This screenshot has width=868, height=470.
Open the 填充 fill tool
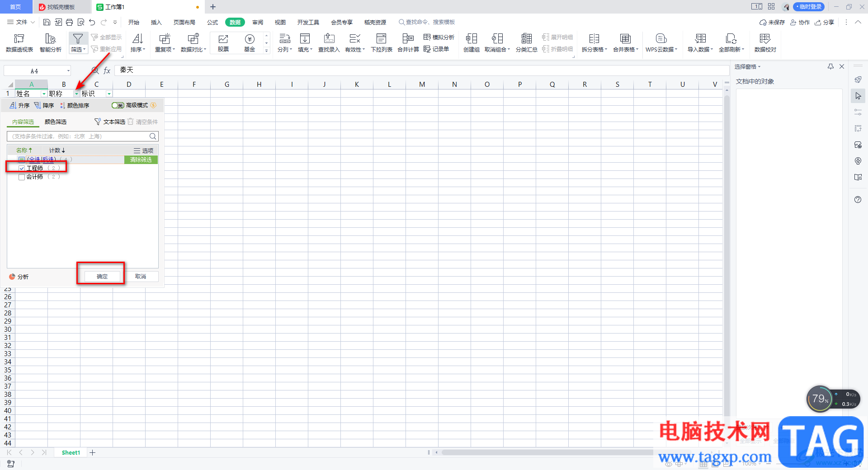coord(305,43)
